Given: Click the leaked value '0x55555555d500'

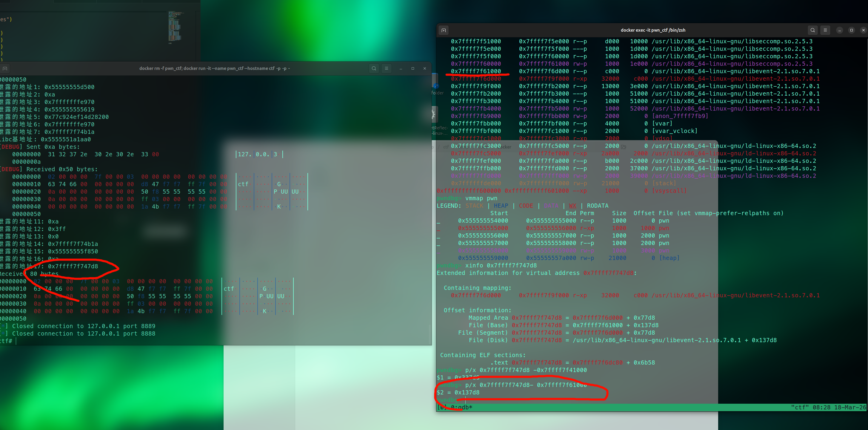Looking at the screenshot, I should (x=70, y=87).
